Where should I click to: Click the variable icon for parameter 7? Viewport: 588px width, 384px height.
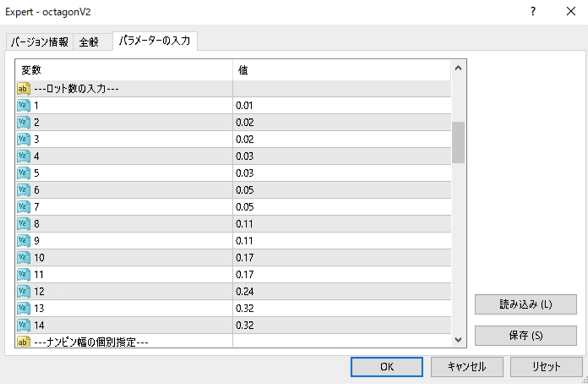coord(24,207)
